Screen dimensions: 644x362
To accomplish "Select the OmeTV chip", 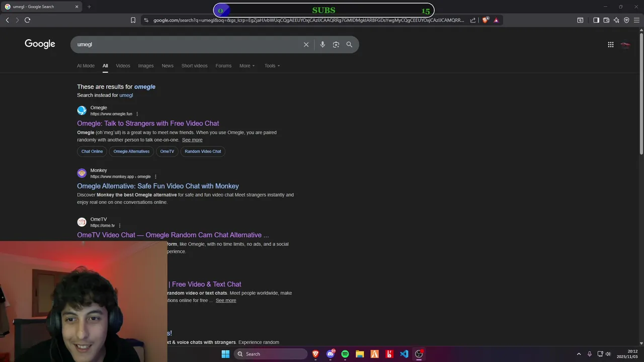I will (x=167, y=151).
